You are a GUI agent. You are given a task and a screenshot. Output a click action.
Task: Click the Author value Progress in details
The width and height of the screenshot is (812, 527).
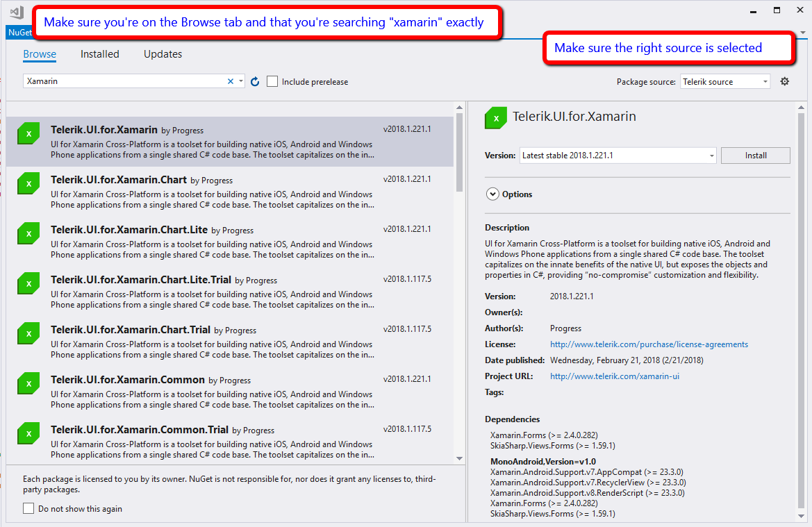(565, 328)
